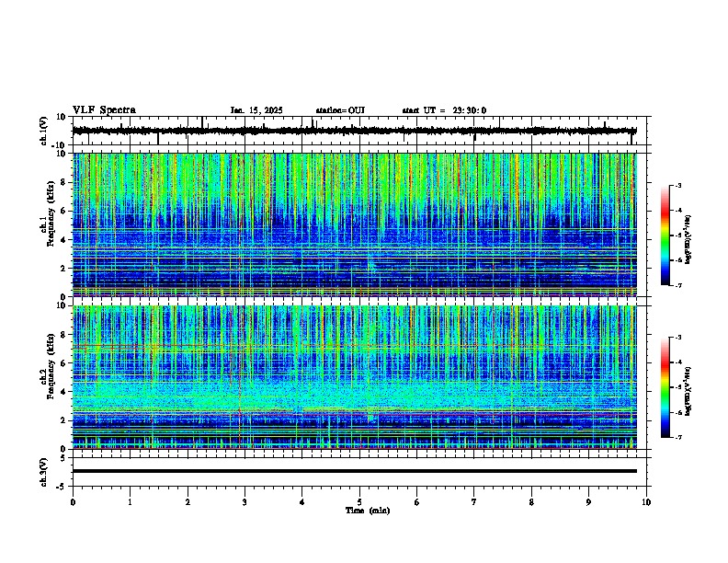Select the date text "Jan. 15, 2025"

coord(256,110)
